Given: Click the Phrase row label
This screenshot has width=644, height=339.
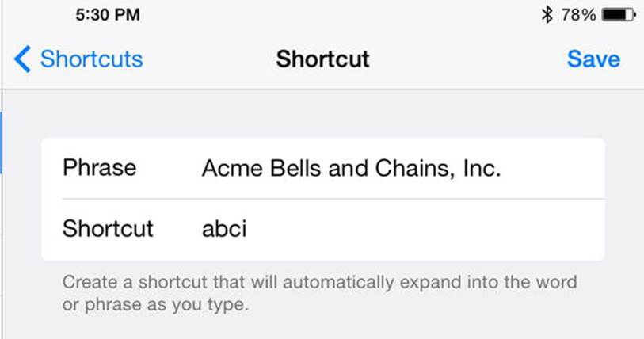Looking at the screenshot, I should click(x=99, y=168).
